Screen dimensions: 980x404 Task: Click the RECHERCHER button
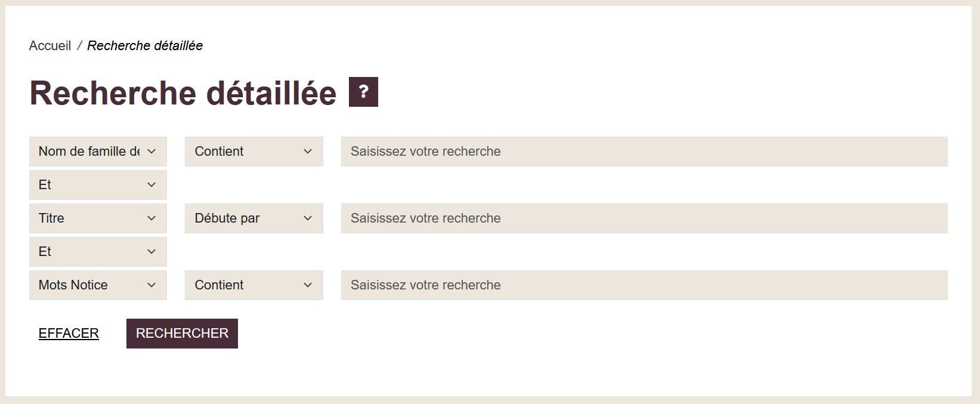(182, 334)
